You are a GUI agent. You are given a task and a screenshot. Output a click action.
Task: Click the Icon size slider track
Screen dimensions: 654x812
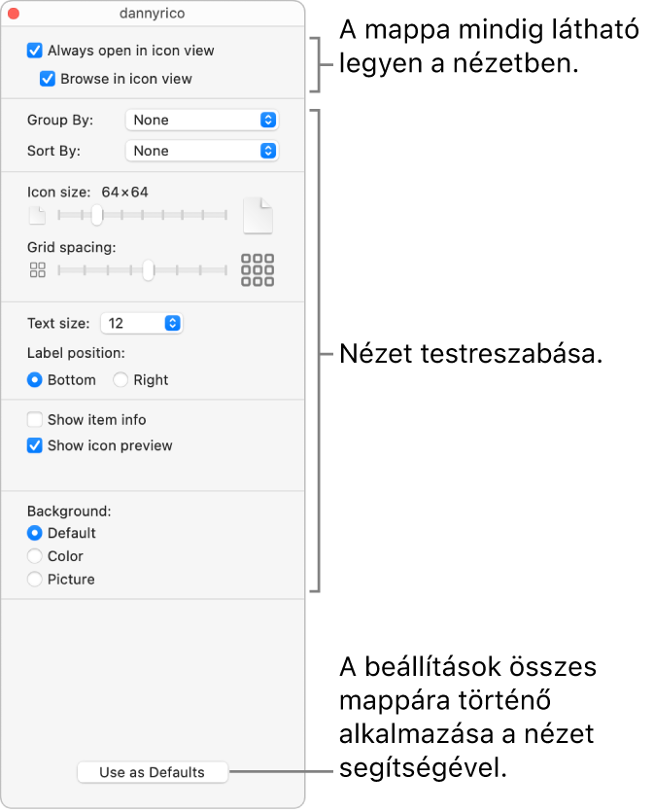click(x=142, y=215)
